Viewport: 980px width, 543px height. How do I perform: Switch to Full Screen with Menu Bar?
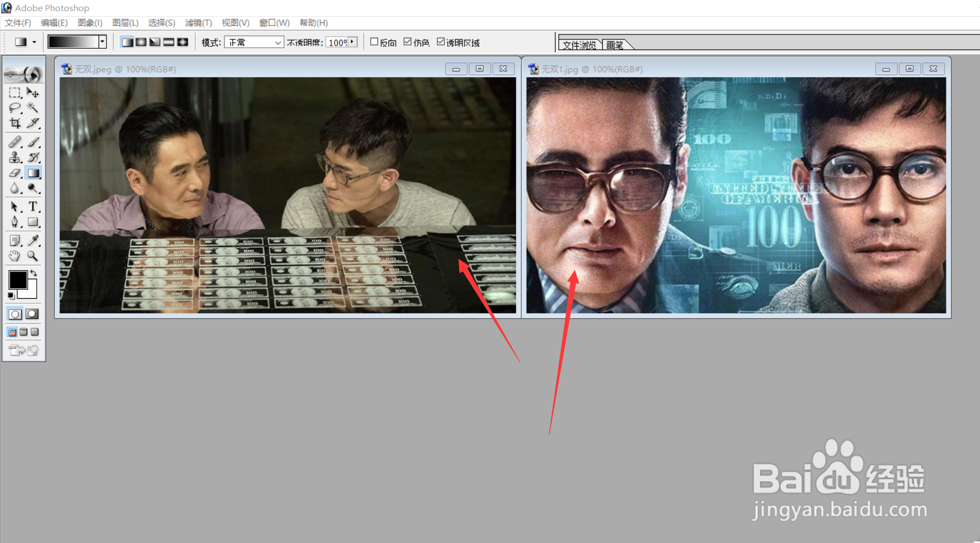pyautogui.click(x=23, y=332)
